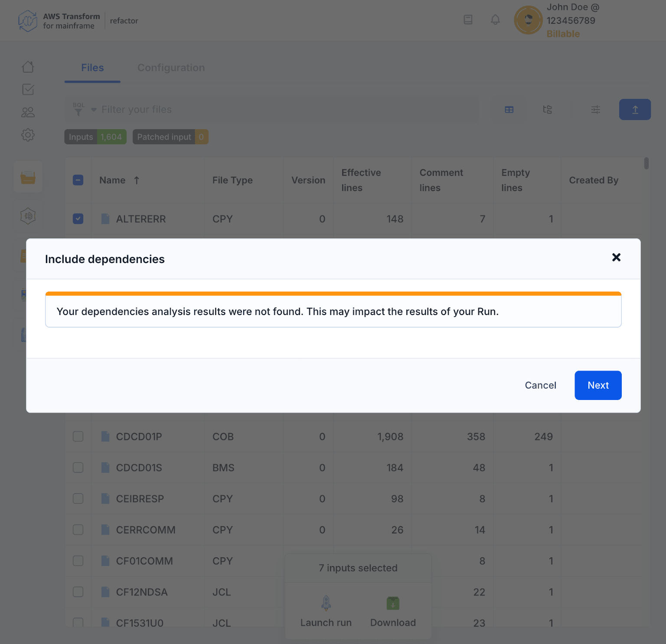Check the CDCD01P file checkbox
The width and height of the screenshot is (666, 644).
pos(78,436)
